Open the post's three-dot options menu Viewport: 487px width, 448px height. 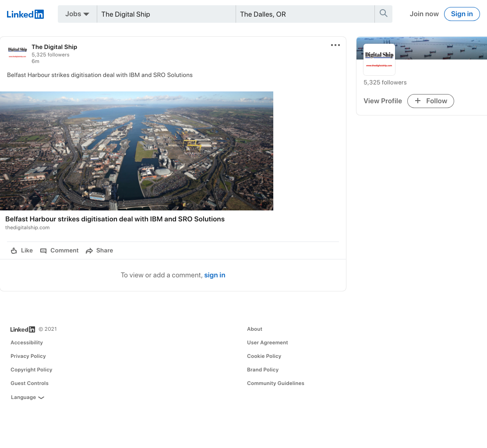click(335, 45)
